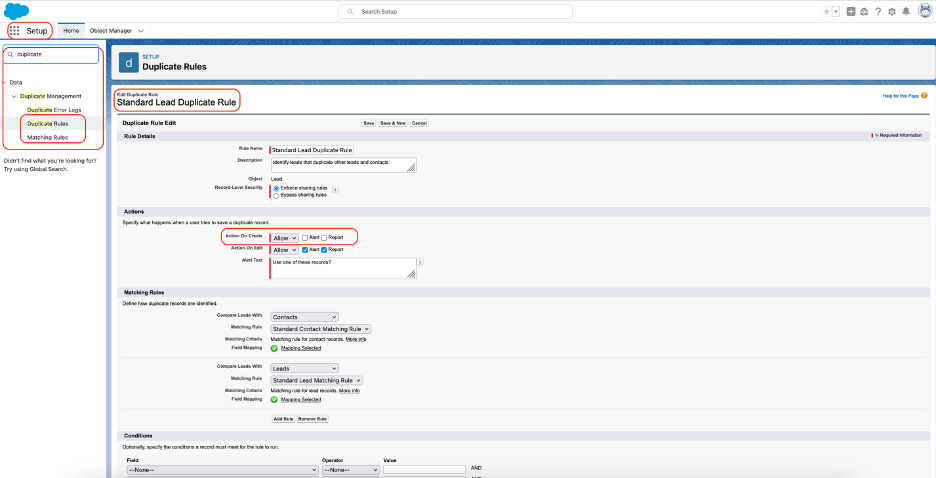Open Matching Rules in the sidebar
Screen dimensions: 936x478
47,137
